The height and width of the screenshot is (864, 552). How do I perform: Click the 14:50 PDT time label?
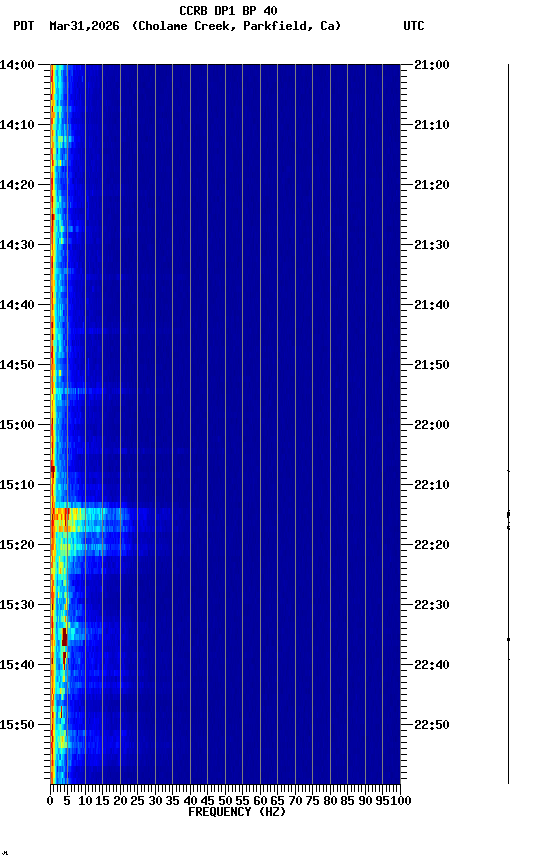tap(17, 365)
